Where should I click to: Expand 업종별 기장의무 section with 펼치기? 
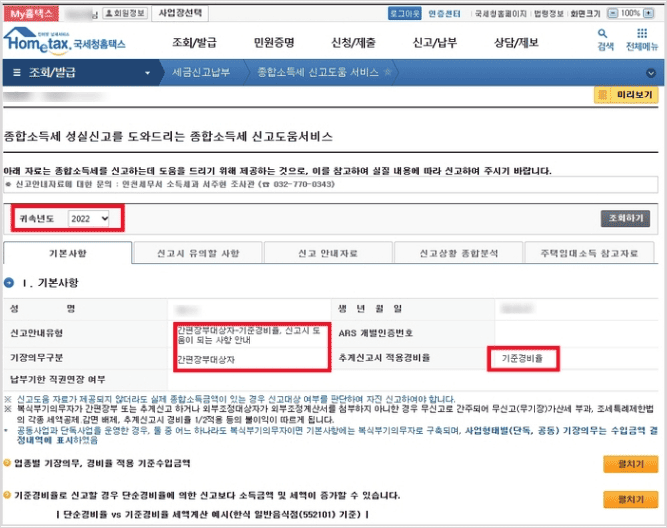pos(630,464)
